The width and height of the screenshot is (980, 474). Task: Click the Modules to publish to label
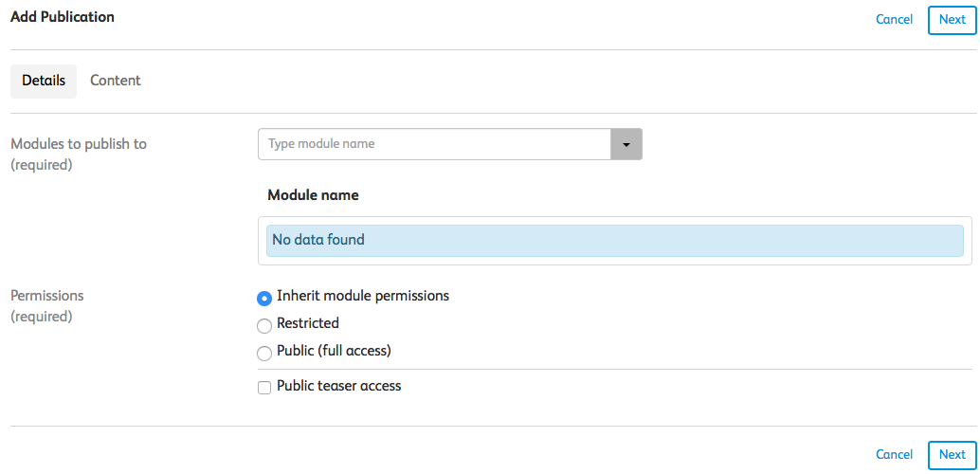pyautogui.click(x=79, y=144)
